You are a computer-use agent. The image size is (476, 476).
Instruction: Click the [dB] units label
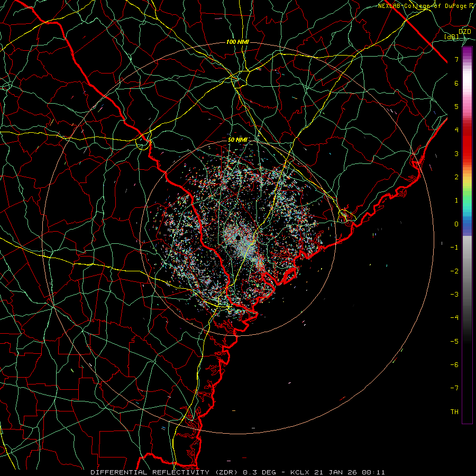452,36
